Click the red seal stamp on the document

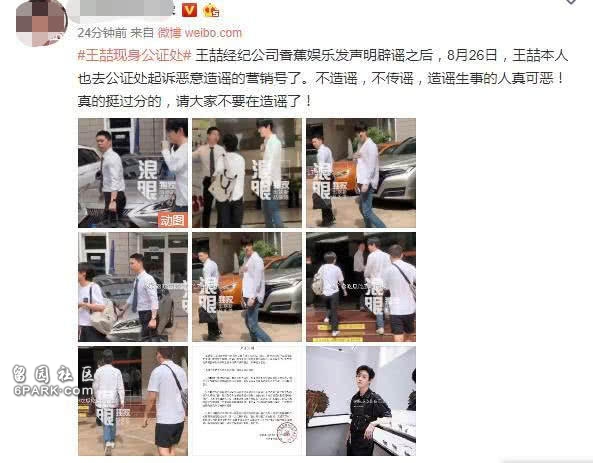[x=287, y=432]
